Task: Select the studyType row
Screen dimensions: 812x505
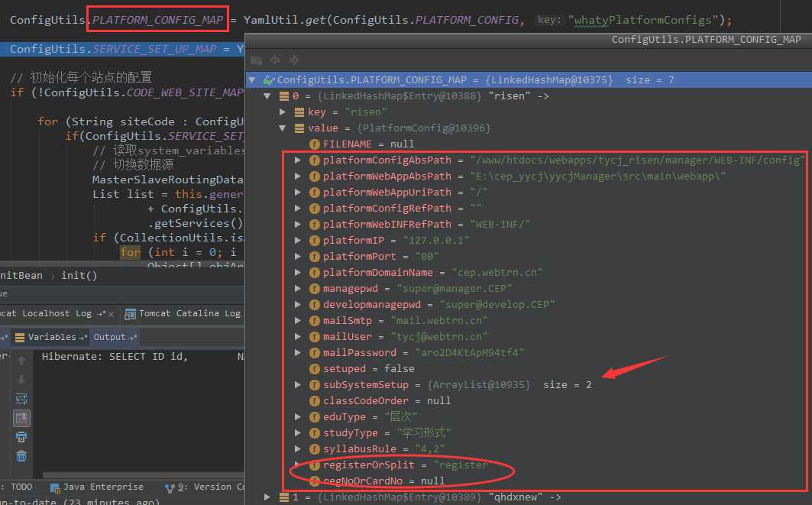Action: [x=529, y=433]
